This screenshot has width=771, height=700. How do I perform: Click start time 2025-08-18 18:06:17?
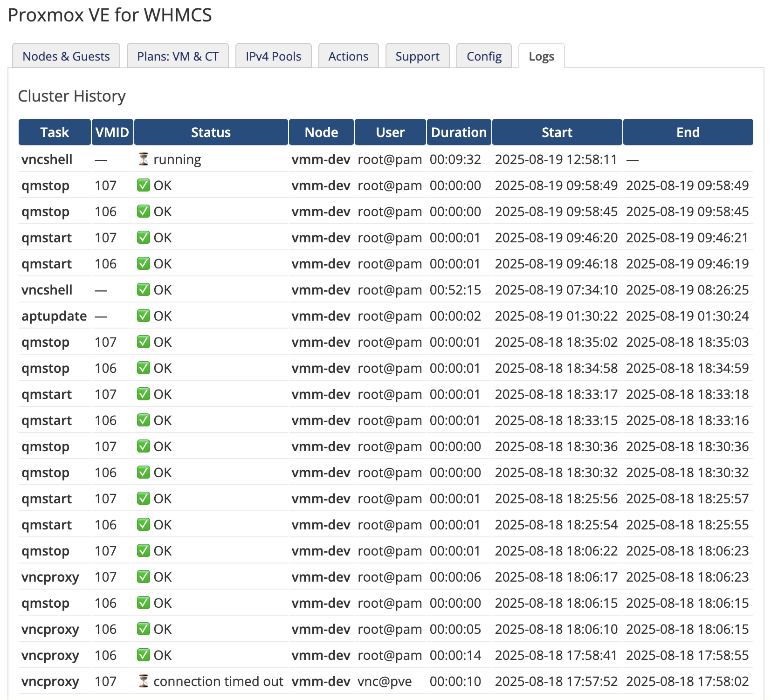556,577
